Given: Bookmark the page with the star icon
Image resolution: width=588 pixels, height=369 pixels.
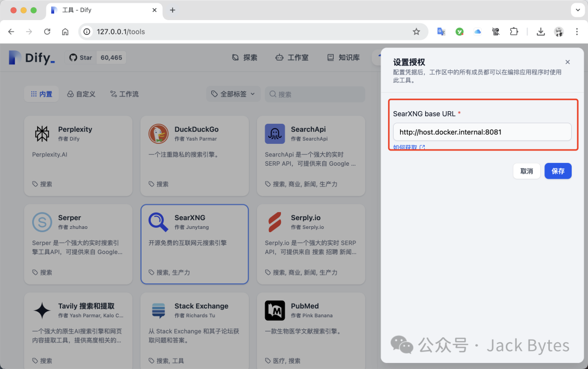Looking at the screenshot, I should (x=416, y=32).
